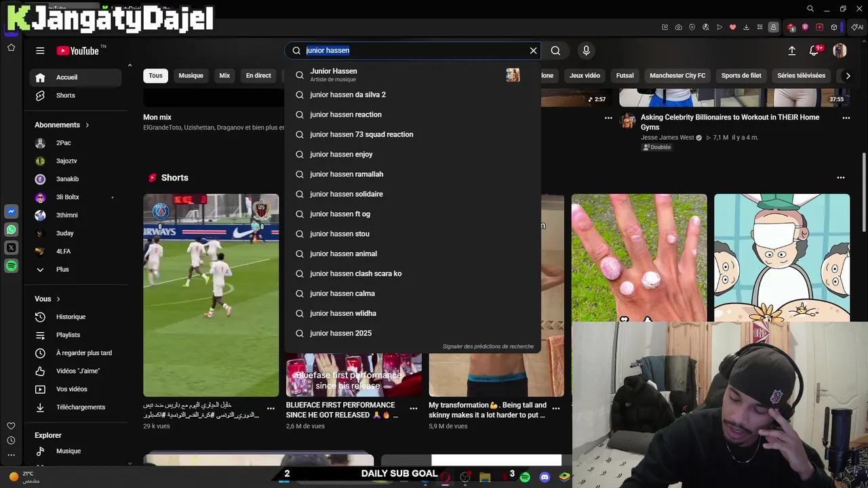Viewport: 868px width, 488px height.
Task: Select the Séries télévisées chip
Action: point(801,76)
